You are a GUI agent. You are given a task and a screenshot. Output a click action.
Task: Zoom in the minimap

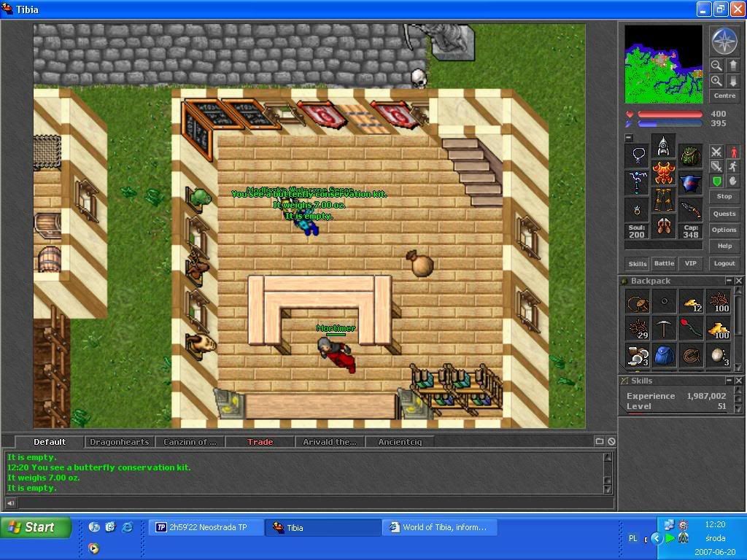tap(716, 81)
